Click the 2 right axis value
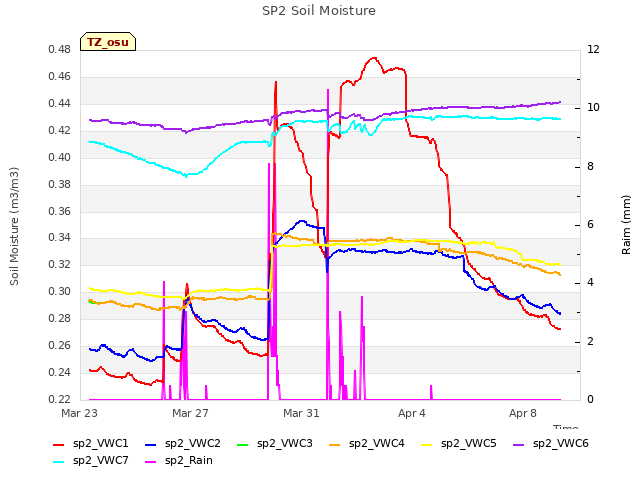 click(590, 341)
